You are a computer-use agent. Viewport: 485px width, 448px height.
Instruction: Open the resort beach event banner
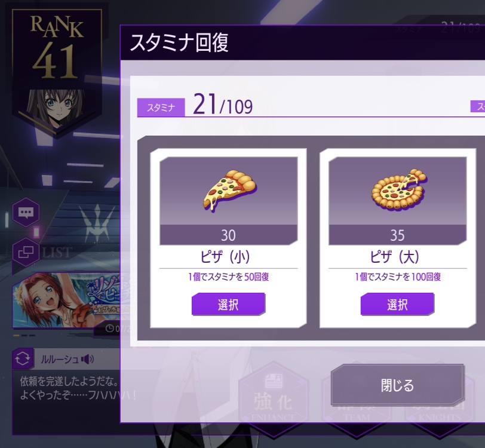(x=66, y=300)
